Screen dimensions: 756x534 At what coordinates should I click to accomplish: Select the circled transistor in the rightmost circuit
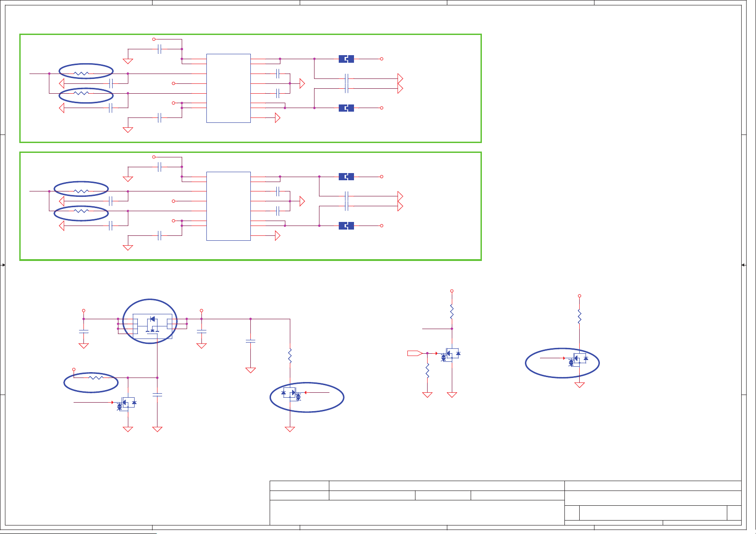pos(578,360)
